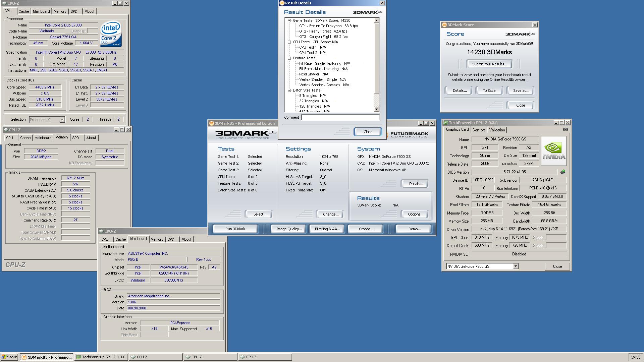Screen dimensions: 644x362
Task: Click the NVIDIA logo in GPU-Z
Action: [x=554, y=151]
